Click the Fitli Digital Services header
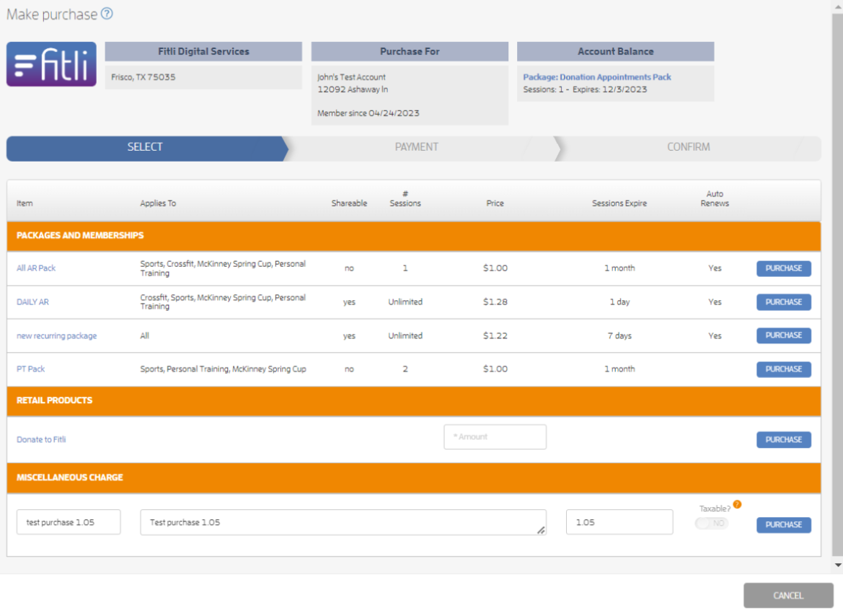The image size is (843, 616). point(203,52)
